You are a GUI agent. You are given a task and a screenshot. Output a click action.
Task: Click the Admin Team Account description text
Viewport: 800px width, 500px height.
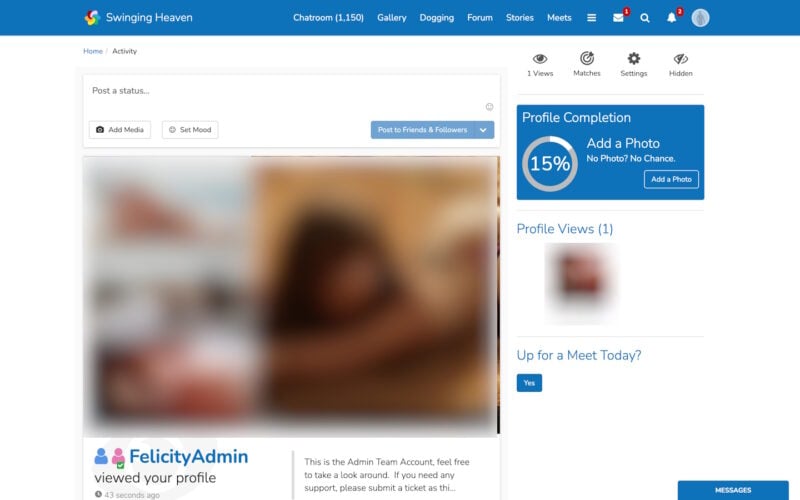coord(387,474)
